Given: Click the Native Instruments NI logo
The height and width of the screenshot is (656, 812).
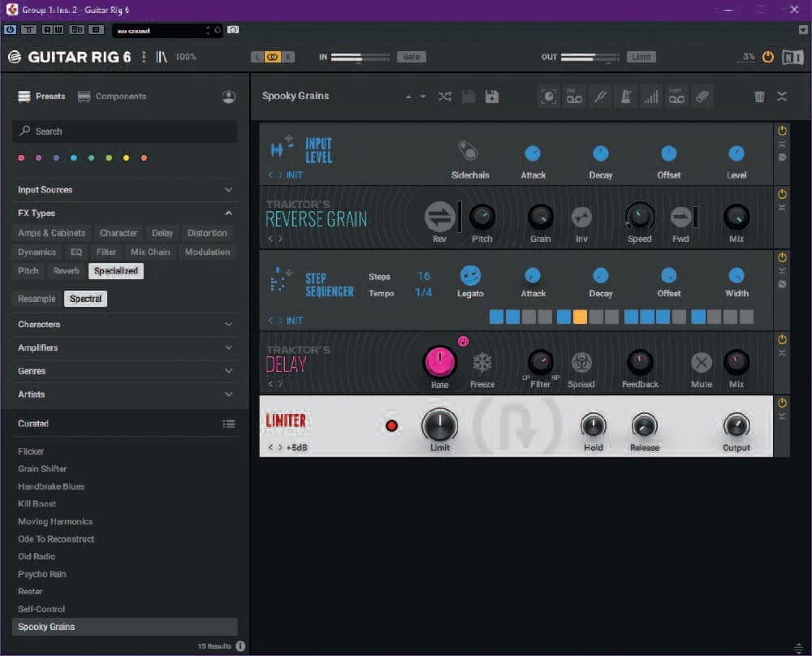Looking at the screenshot, I should point(793,57).
